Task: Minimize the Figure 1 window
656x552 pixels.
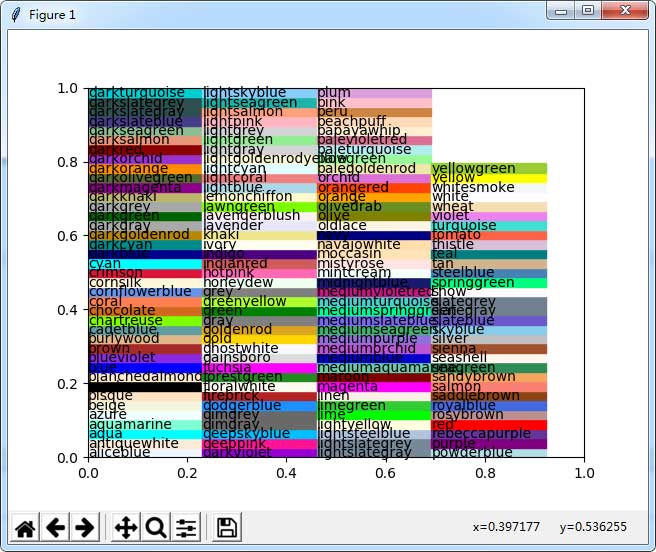Action: click(x=561, y=10)
